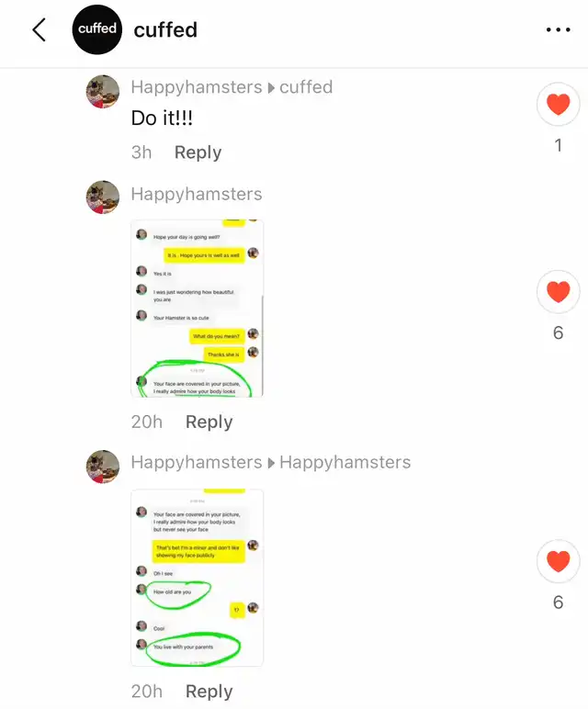This screenshot has width=588, height=709.
Task: Open Happyhamsters username on second comment
Action: 197,195
